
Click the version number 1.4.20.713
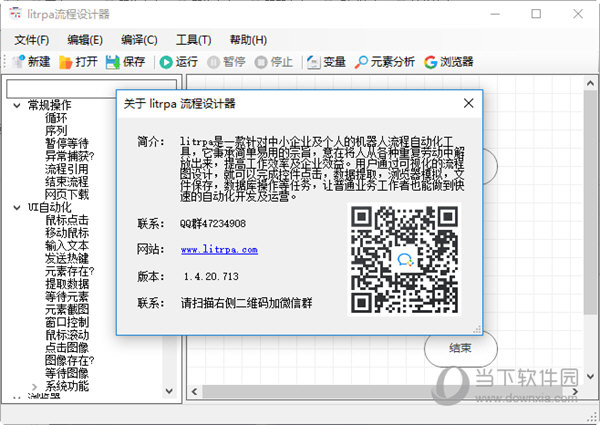point(211,277)
